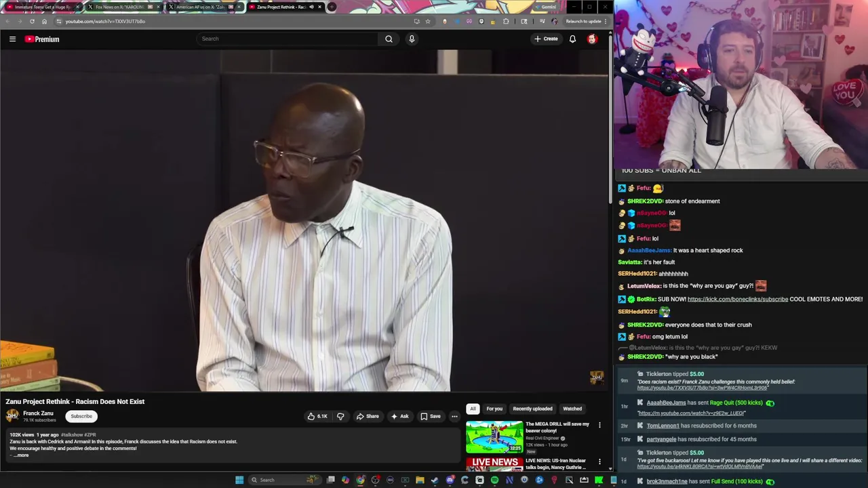This screenshot has height=488, width=868.
Task: Dislike the video with thumbs down
Action: pyautogui.click(x=340, y=416)
